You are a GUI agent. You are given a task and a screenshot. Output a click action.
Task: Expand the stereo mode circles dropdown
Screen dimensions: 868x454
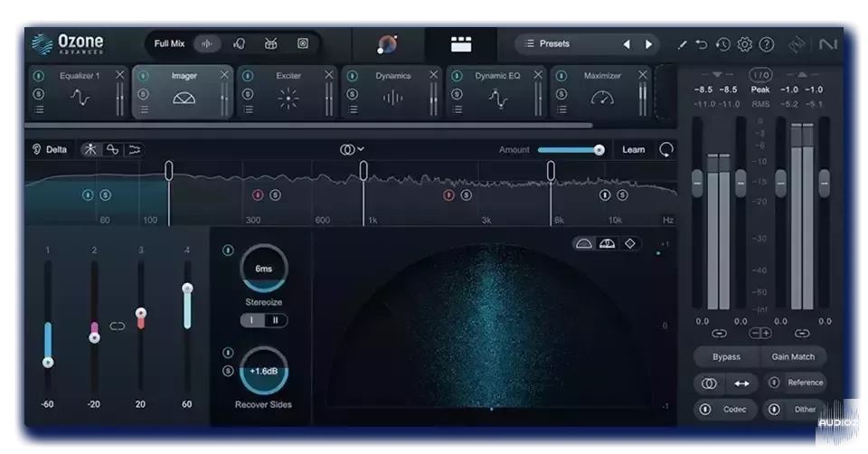352,149
